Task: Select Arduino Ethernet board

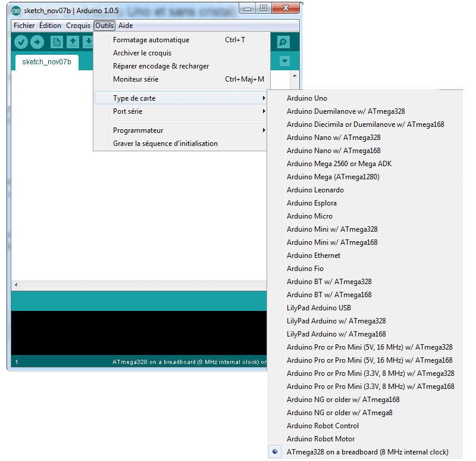Action: [x=365, y=256]
